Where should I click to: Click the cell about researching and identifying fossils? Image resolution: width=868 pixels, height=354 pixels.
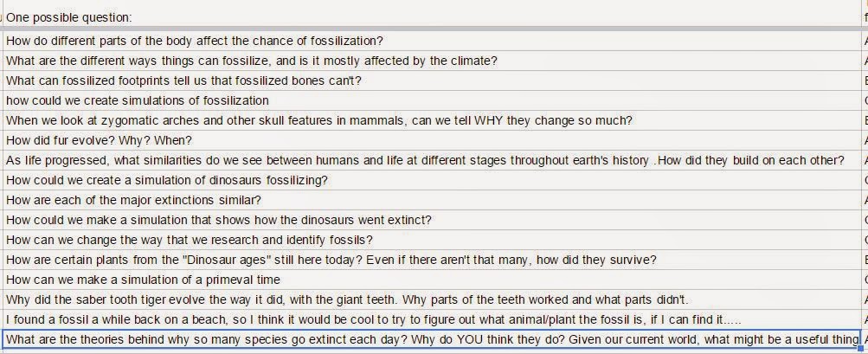coord(433,241)
